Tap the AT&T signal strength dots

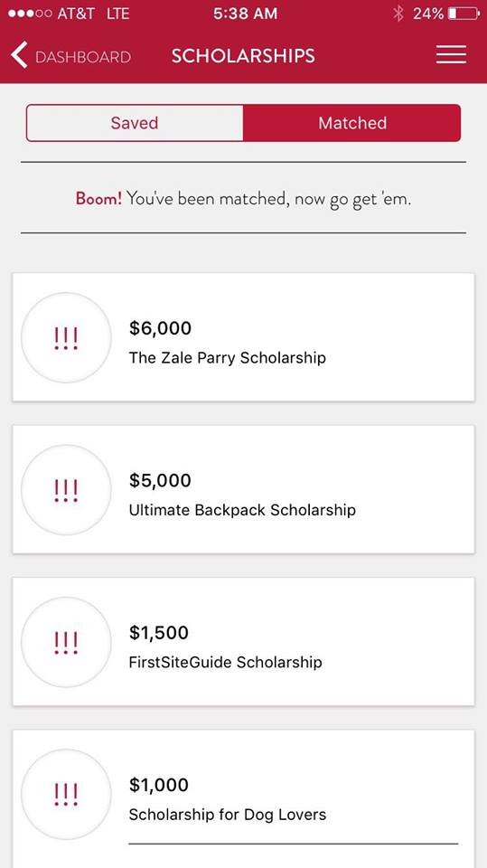[x=31, y=14]
